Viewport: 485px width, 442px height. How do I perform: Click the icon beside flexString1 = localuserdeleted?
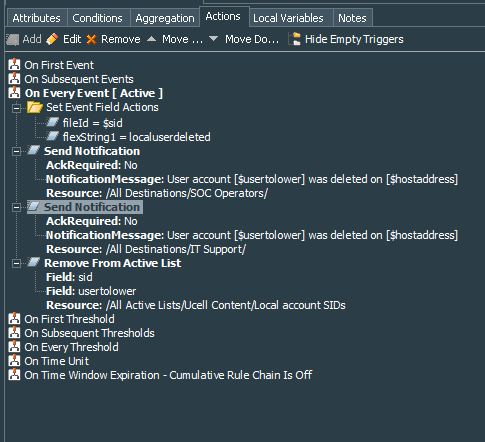click(x=52, y=136)
